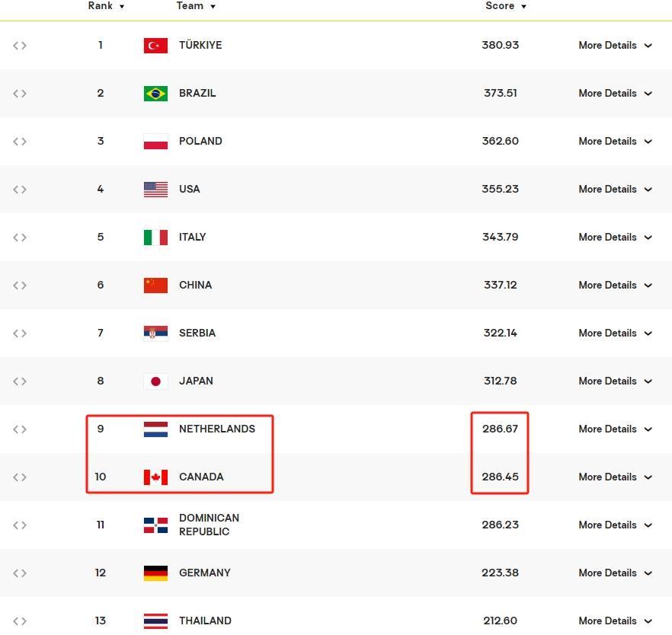Click the rank change arrows beside Italy
This screenshot has width=672, height=635.
pos(20,238)
